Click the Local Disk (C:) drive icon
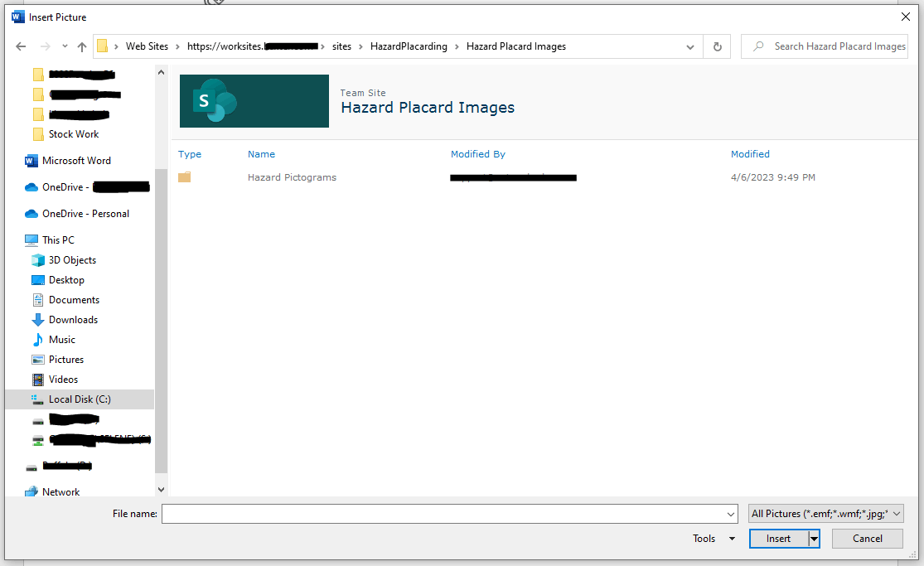The width and height of the screenshot is (924, 566). pyautogui.click(x=38, y=399)
